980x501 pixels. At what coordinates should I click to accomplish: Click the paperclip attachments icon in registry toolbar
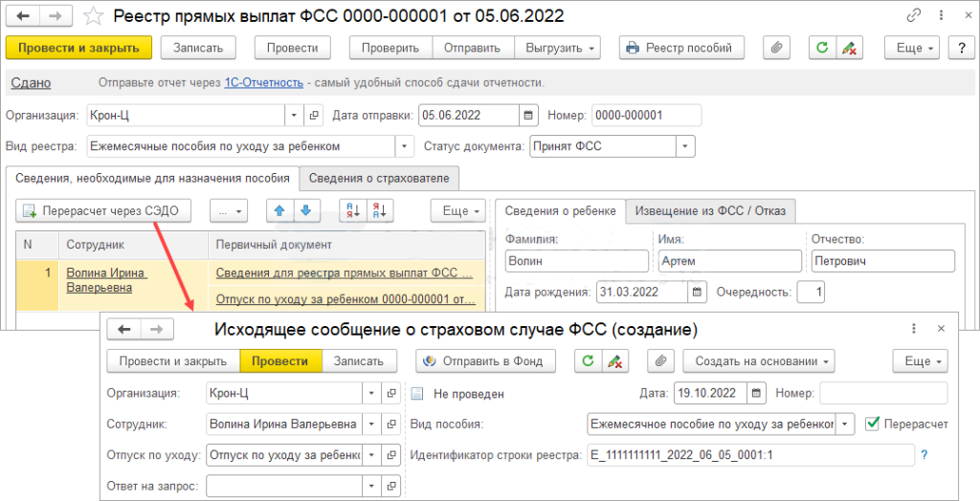(x=776, y=48)
